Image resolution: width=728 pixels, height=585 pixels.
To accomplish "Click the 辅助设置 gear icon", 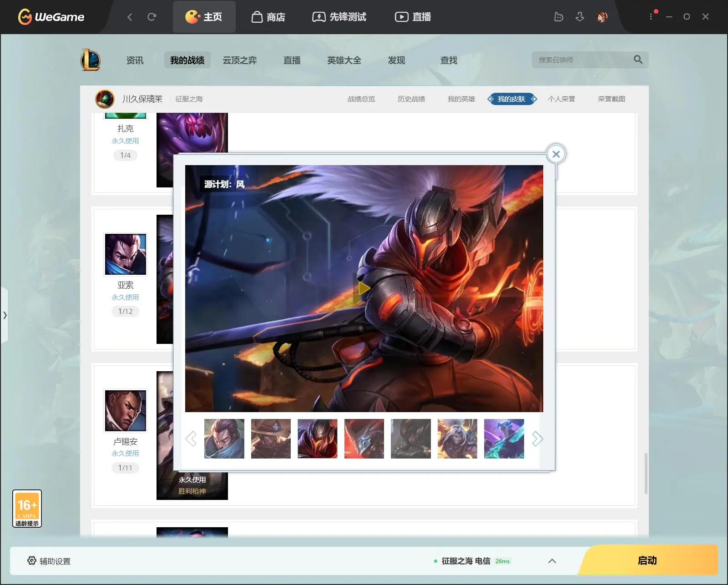I will 32,560.
